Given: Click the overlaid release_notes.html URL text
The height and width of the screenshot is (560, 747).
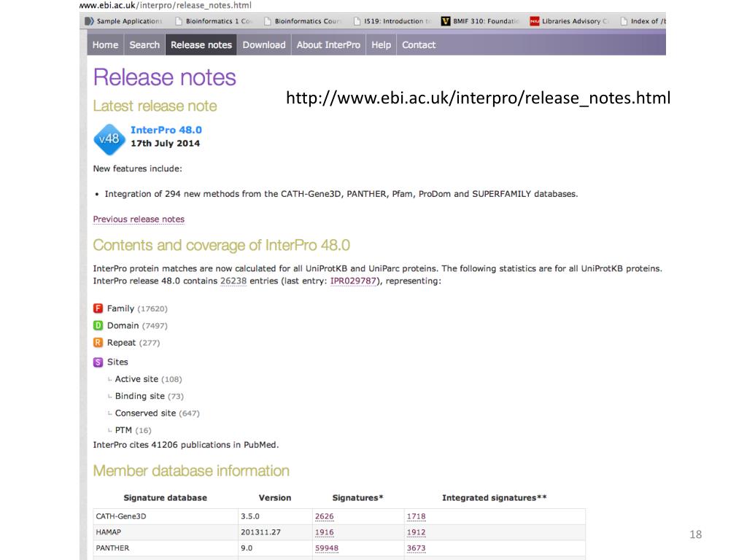Looking at the screenshot, I should 479,98.
